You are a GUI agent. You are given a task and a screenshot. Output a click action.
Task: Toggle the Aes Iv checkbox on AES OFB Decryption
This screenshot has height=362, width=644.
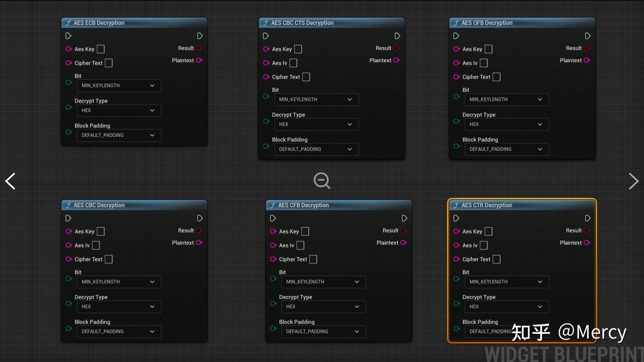[x=483, y=63]
